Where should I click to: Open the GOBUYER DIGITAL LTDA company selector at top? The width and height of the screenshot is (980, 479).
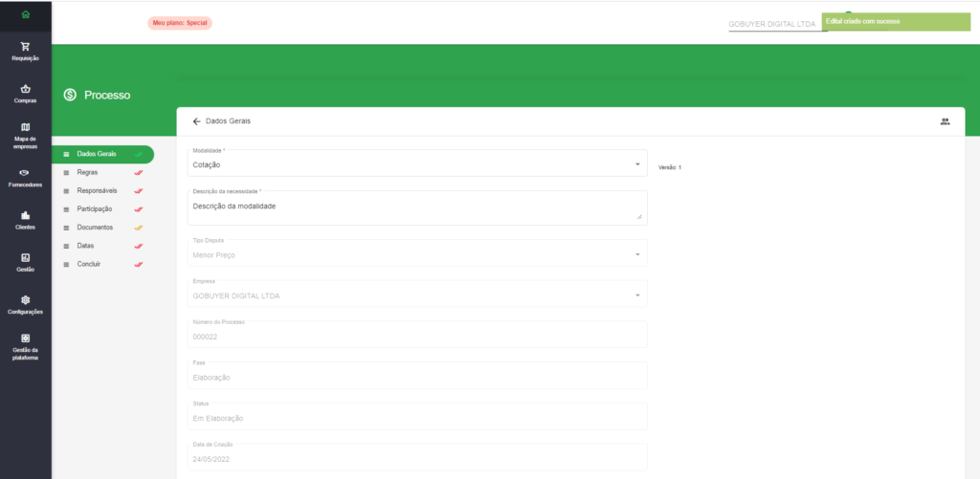tap(777, 24)
